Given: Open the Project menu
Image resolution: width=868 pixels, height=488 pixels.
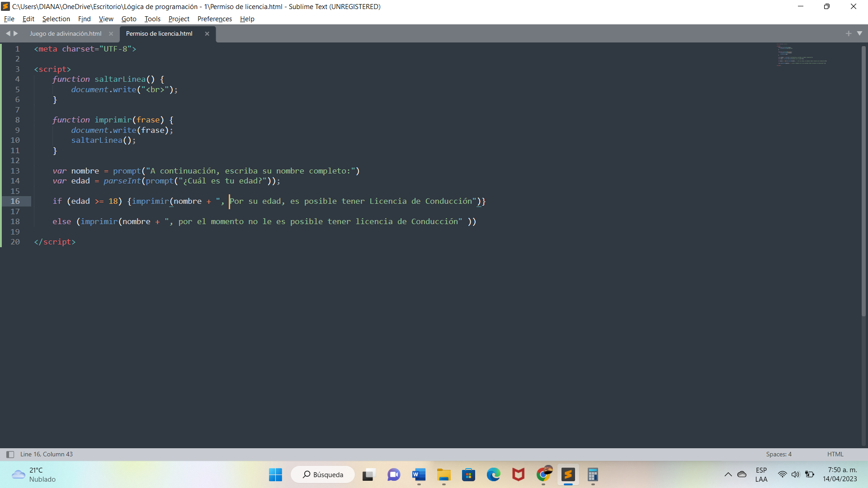Looking at the screenshot, I should (x=179, y=19).
